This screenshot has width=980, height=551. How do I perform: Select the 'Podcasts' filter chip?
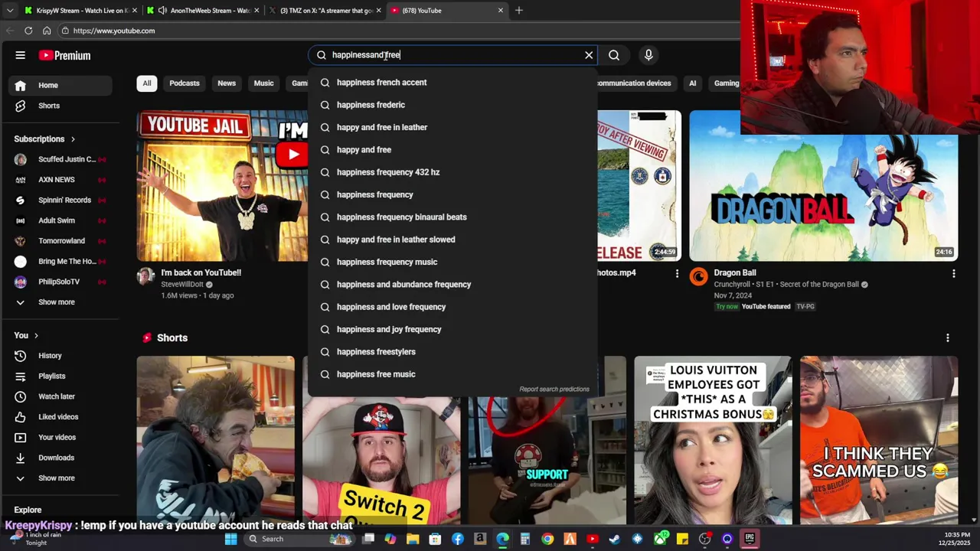185,83
